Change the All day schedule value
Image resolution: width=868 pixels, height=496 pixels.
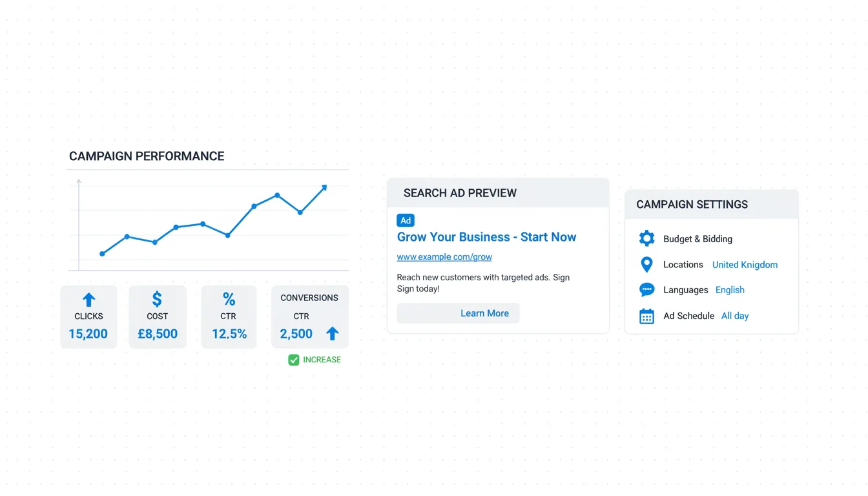(x=735, y=316)
